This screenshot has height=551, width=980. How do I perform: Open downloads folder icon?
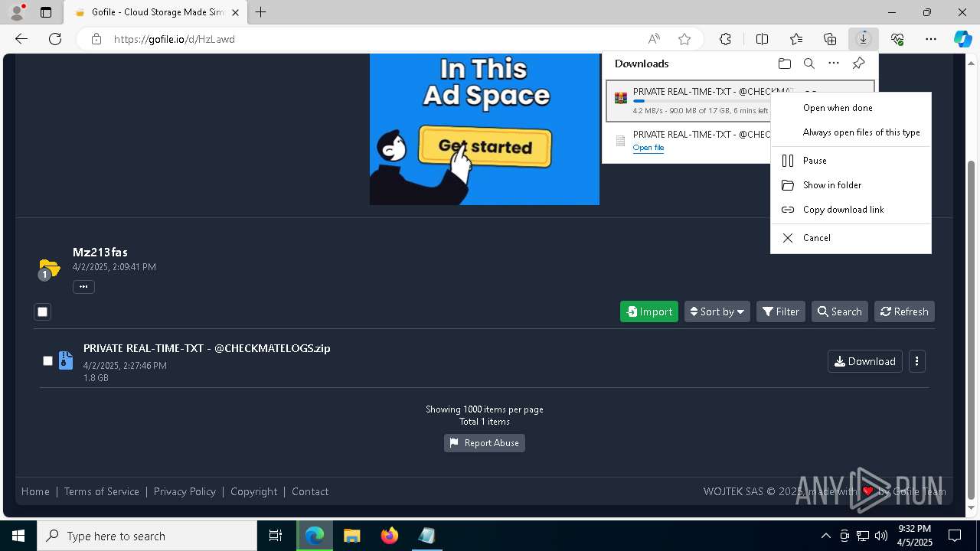pyautogui.click(x=784, y=64)
